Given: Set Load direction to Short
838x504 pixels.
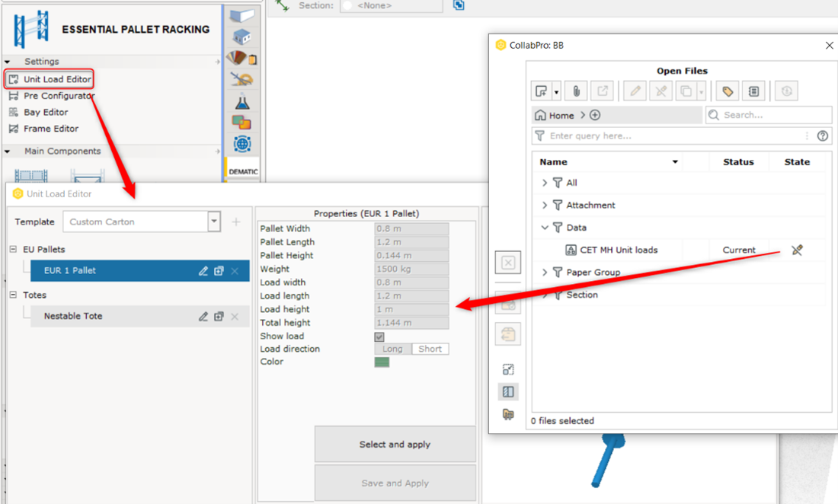Looking at the screenshot, I should [430, 349].
